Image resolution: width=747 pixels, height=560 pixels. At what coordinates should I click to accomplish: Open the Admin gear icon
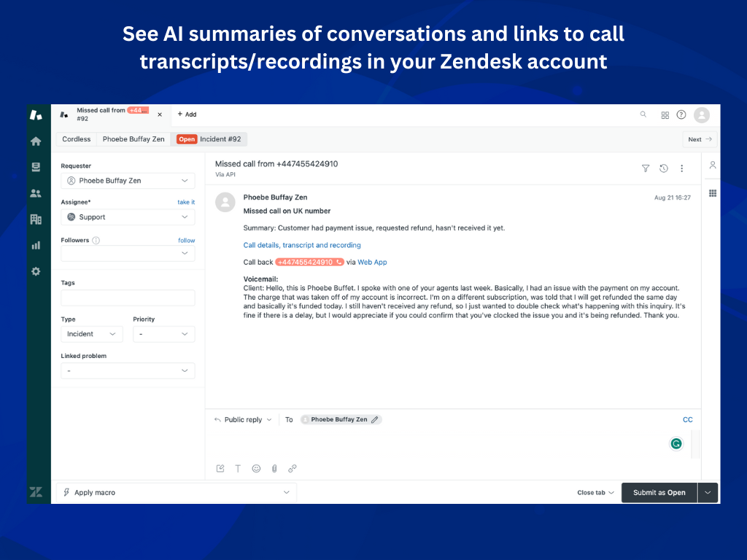(x=36, y=271)
